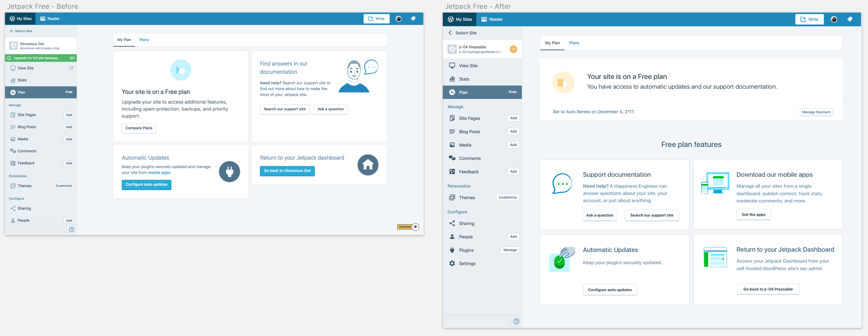868x336 pixels.
Task: Click Manage Payment button
Action: pos(816,113)
